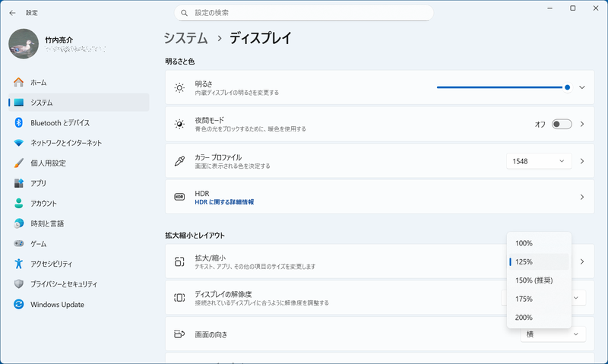Open the user profile picture
608x364 pixels.
24,44
